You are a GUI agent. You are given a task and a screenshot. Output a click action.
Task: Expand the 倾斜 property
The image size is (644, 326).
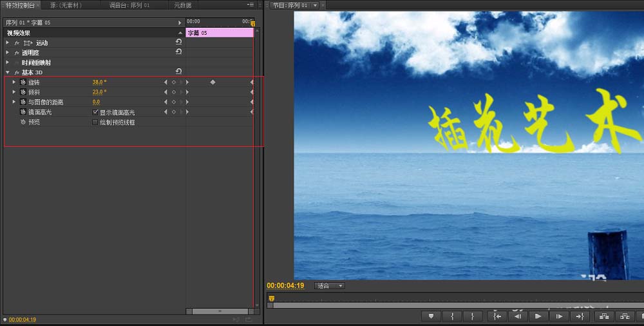[x=14, y=92]
